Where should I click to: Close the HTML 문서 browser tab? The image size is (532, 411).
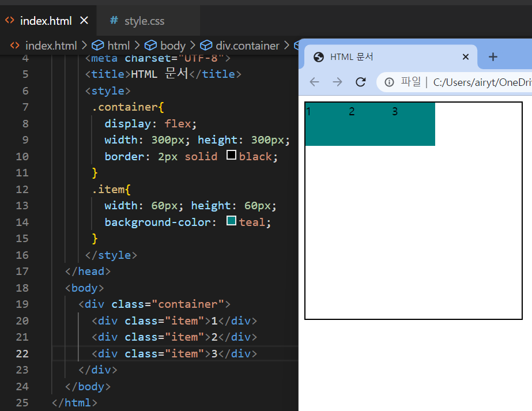click(466, 56)
